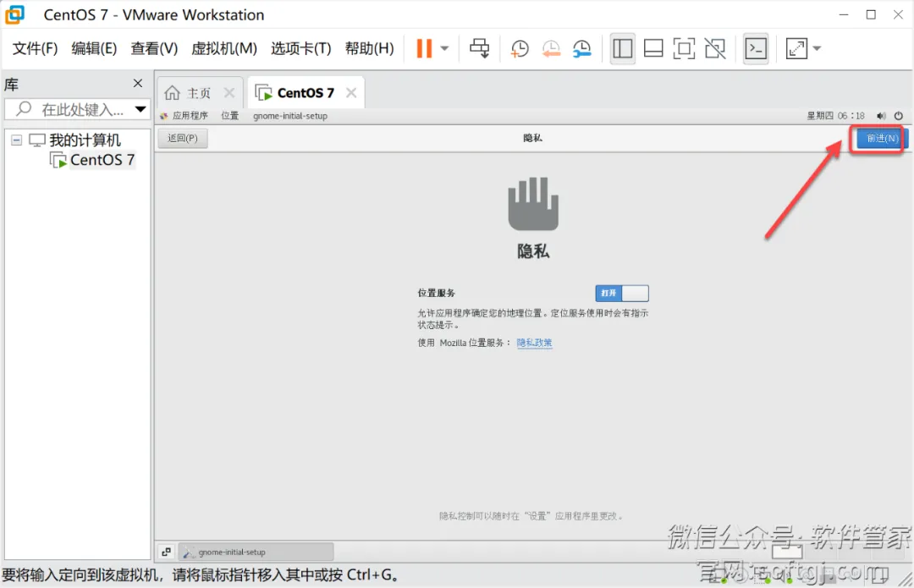Open the stretch display dropdown arrow
Viewport: 914px width, 588px height.
[817, 48]
